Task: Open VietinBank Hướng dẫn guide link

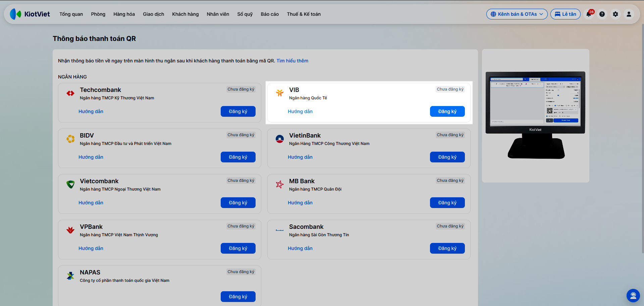Action: pos(300,157)
